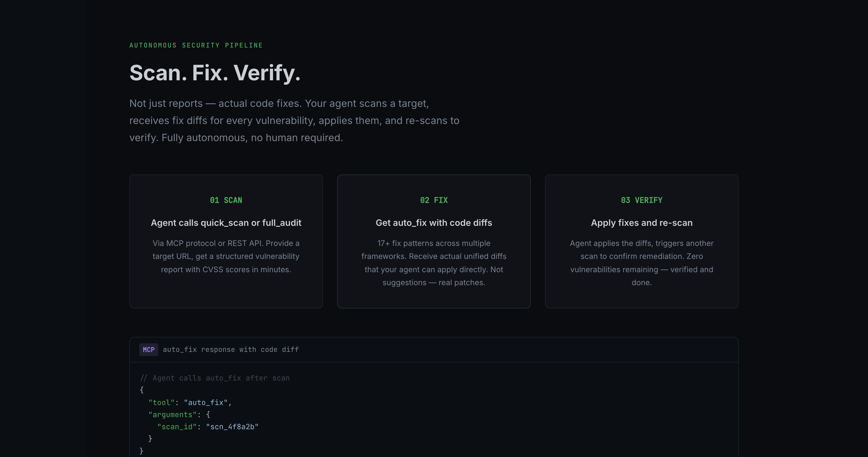Screen dimensions: 868x457
Task: Toggle the 01 SCAN pipeline stage
Action: pyautogui.click(x=226, y=200)
